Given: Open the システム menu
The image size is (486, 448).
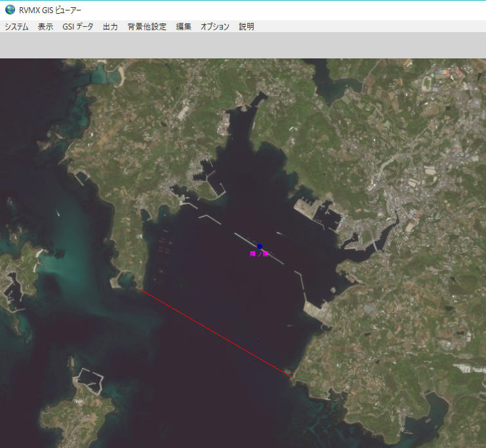Looking at the screenshot, I should click(x=16, y=27).
